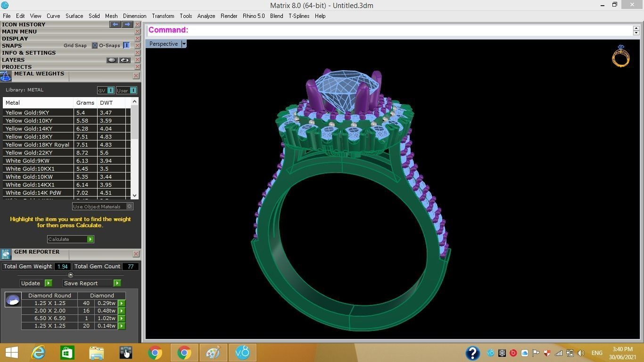Click green arrow for 0.48tw row

122,311
